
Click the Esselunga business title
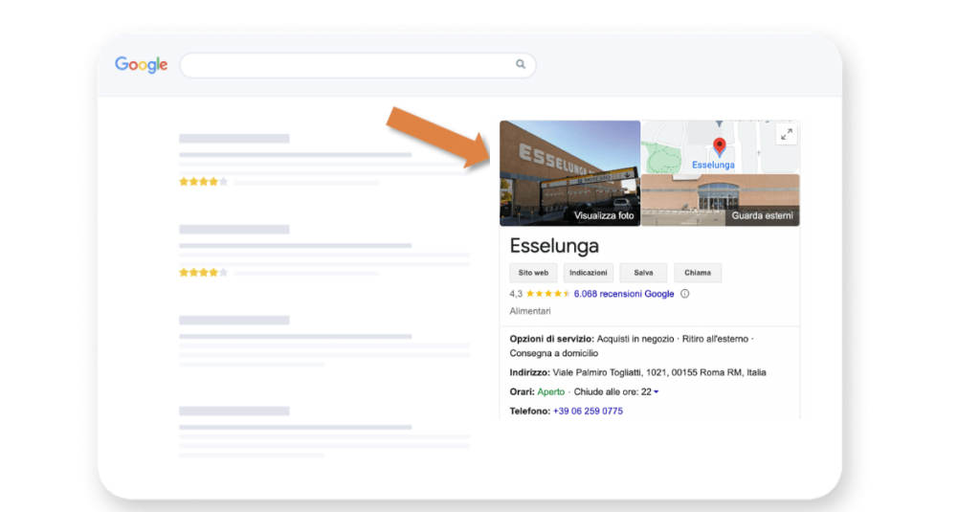point(554,246)
